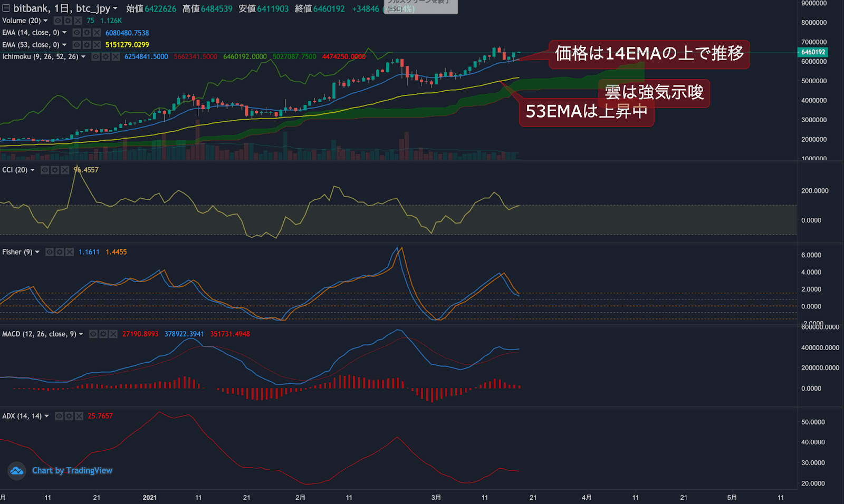Remove the EMA (53) indicator

coord(96,45)
